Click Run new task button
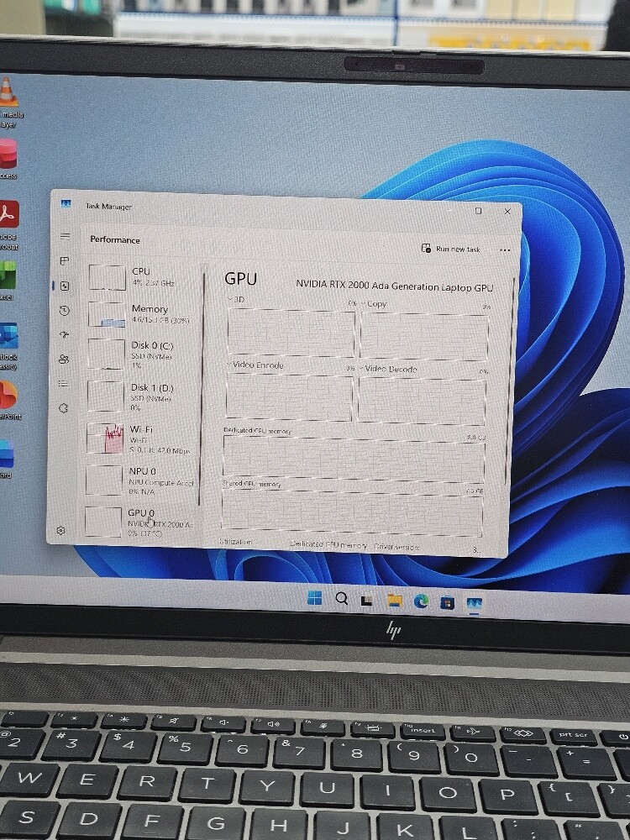Viewport: 630px width, 840px height. (450, 249)
